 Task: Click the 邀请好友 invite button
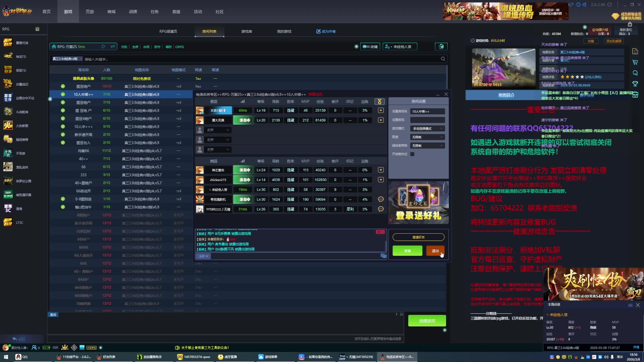click(418, 237)
